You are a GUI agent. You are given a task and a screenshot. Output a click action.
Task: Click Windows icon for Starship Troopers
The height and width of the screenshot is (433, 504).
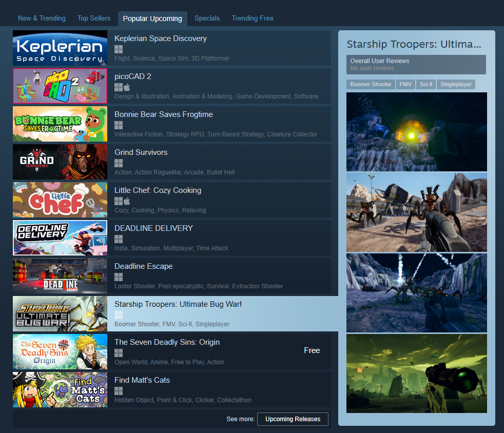119,315
